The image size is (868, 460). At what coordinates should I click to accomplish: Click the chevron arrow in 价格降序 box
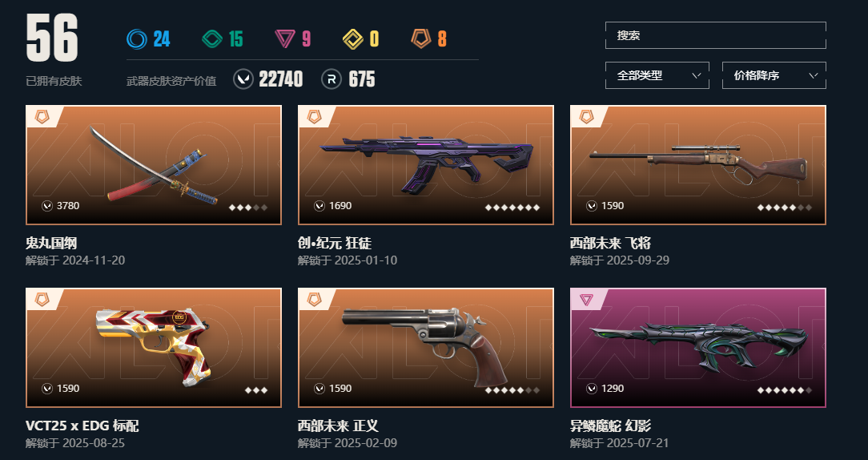pyautogui.click(x=814, y=75)
